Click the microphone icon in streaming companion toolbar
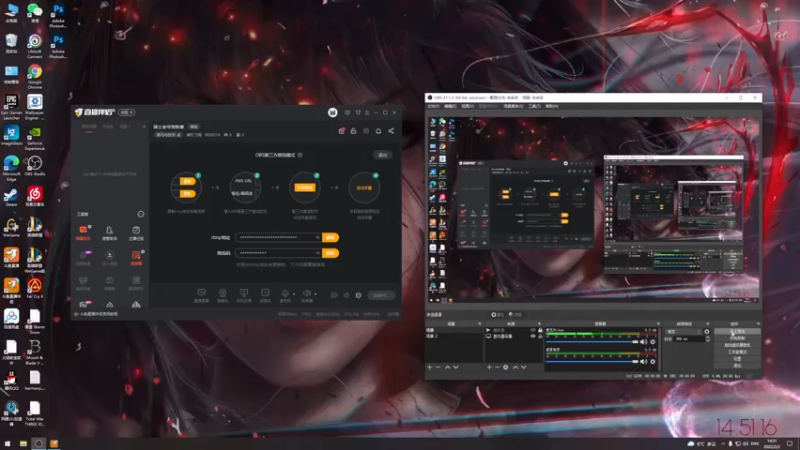Image resolution: width=800 pixels, height=450 pixels. coord(285,293)
